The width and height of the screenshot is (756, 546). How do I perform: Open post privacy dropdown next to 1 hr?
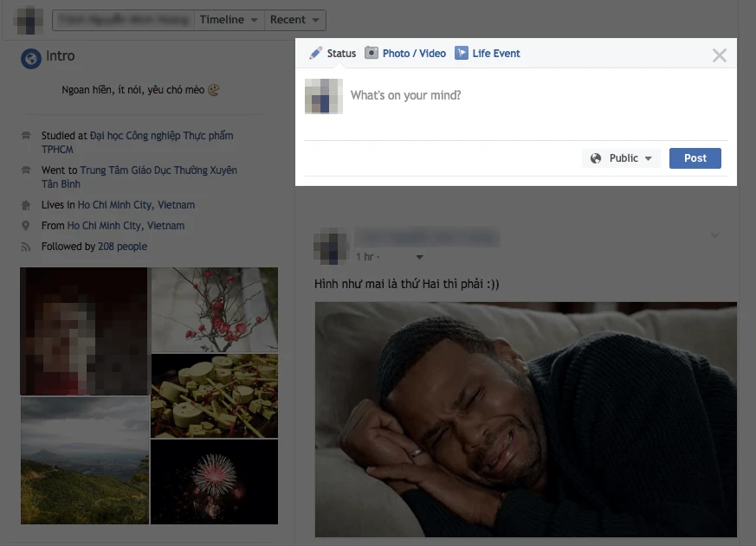click(x=419, y=257)
